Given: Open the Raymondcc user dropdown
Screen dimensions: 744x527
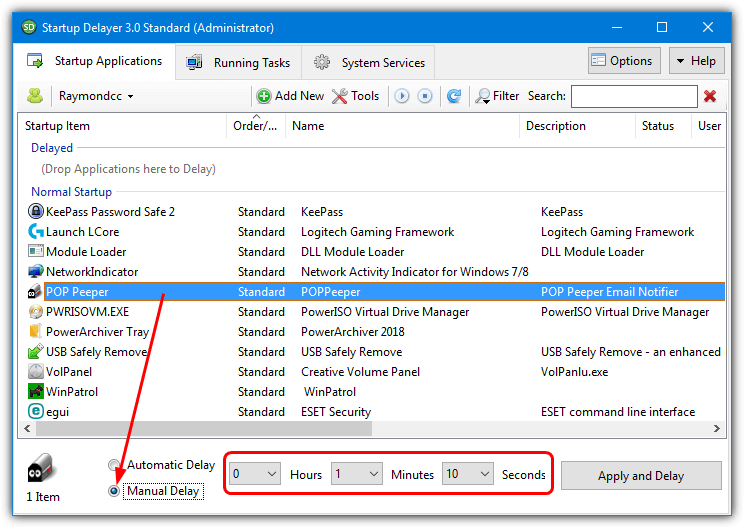Looking at the screenshot, I should click(x=96, y=96).
